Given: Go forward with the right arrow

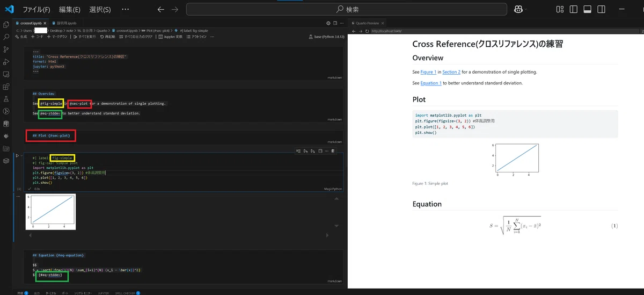Looking at the screenshot, I should 174,9.
